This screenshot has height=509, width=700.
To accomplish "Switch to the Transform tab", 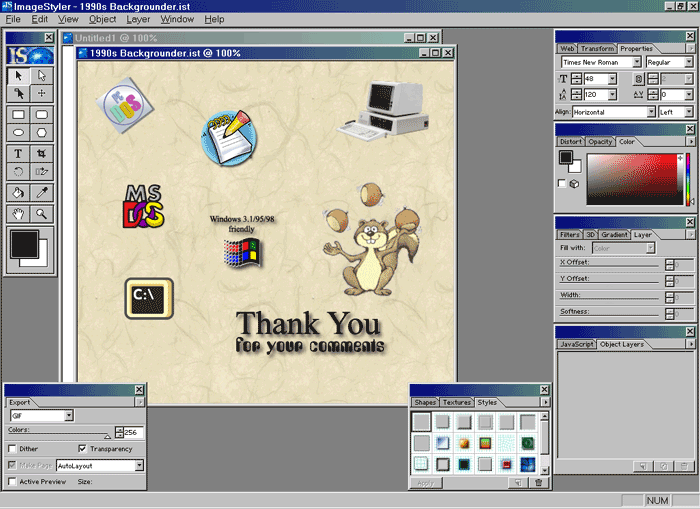I will tap(597, 48).
